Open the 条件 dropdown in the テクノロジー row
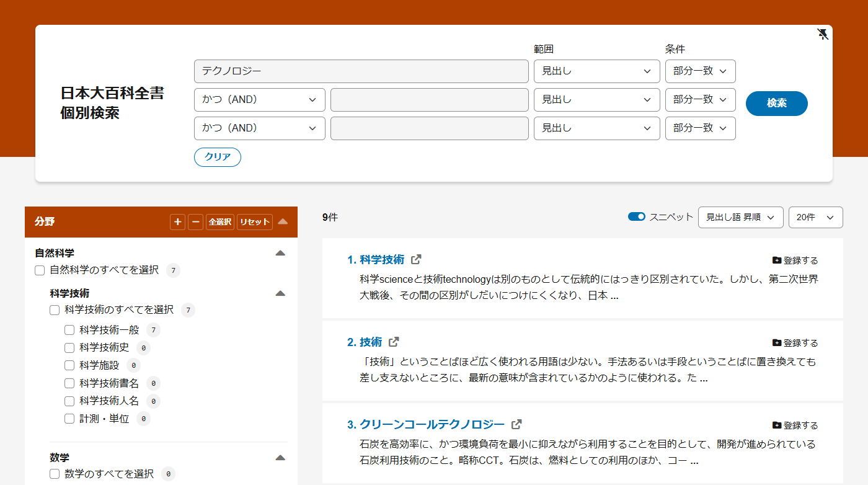Image resolution: width=868 pixels, height=485 pixels. [x=701, y=71]
